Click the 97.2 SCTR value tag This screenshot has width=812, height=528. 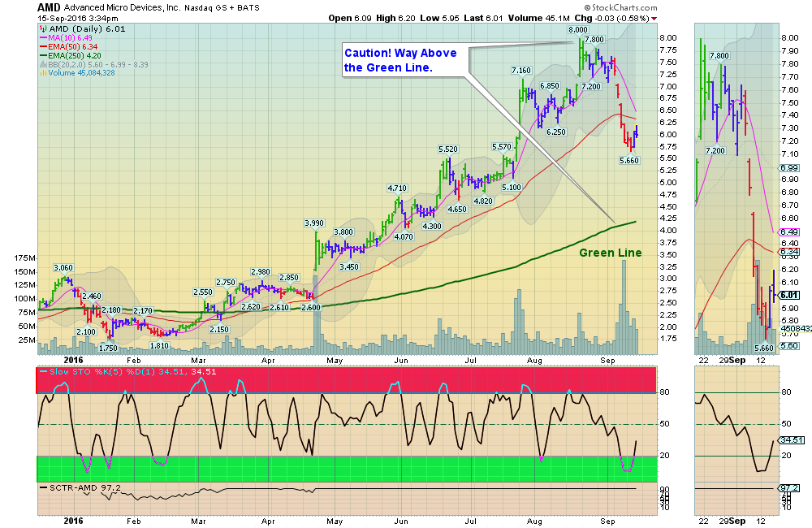click(789, 488)
